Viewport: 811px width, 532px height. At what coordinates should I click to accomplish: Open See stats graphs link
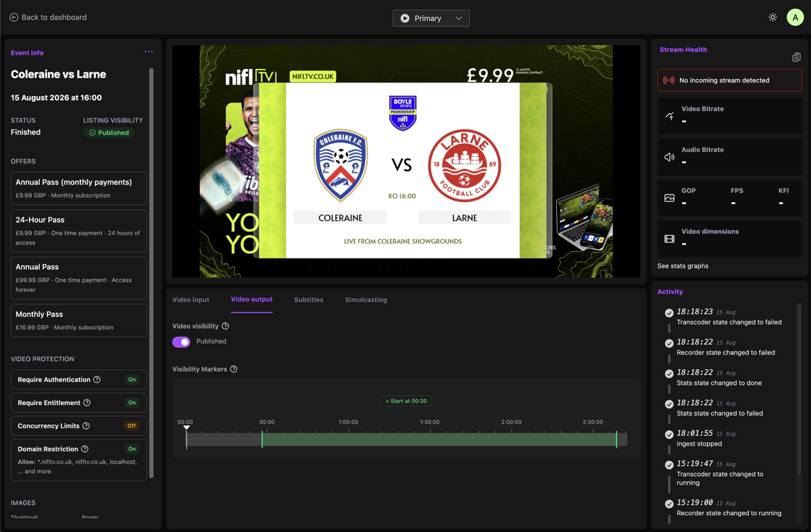[x=683, y=266]
